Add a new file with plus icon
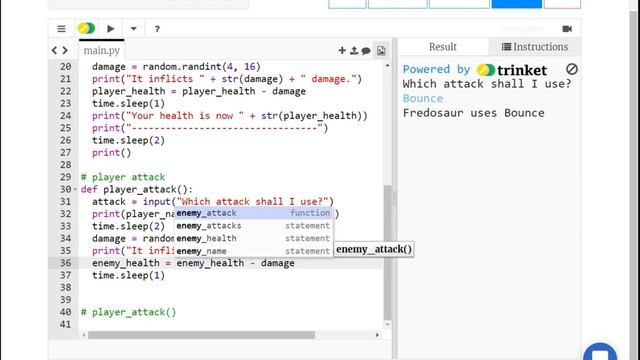 point(342,50)
